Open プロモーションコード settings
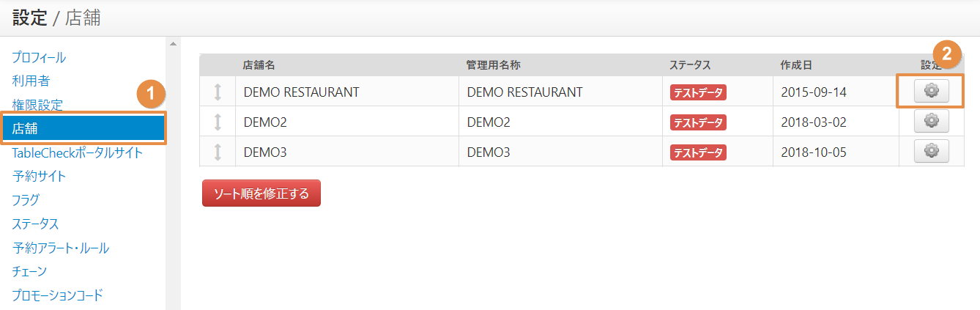980x310 pixels. pyautogui.click(x=57, y=295)
